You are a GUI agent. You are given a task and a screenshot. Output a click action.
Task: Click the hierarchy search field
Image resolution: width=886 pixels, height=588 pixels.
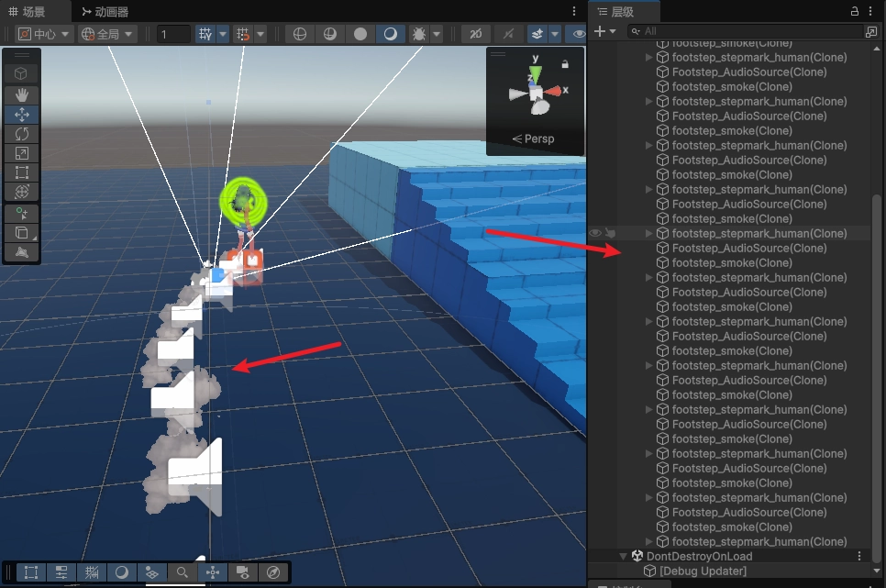(746, 32)
